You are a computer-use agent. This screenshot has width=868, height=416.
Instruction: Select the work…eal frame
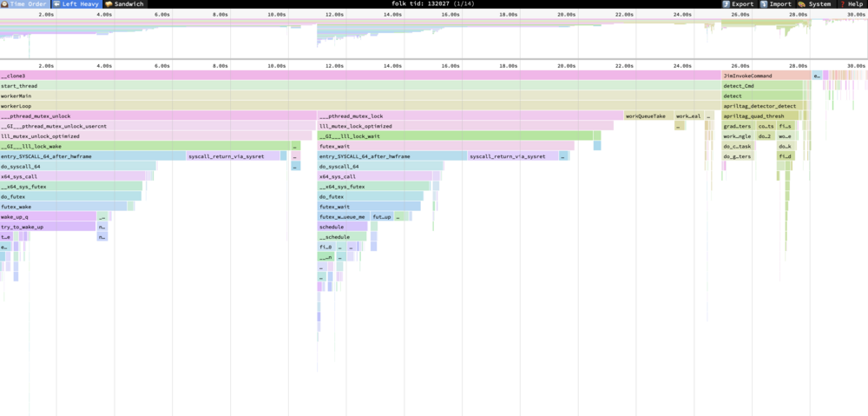pos(688,116)
